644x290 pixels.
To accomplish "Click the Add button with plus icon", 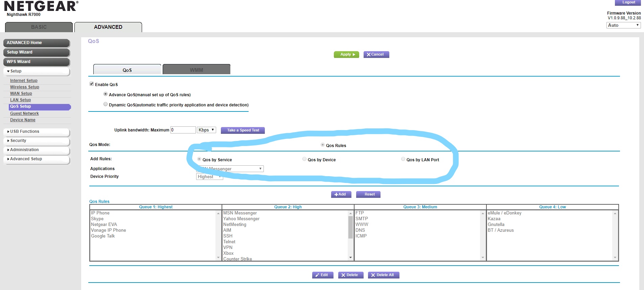I will [341, 194].
